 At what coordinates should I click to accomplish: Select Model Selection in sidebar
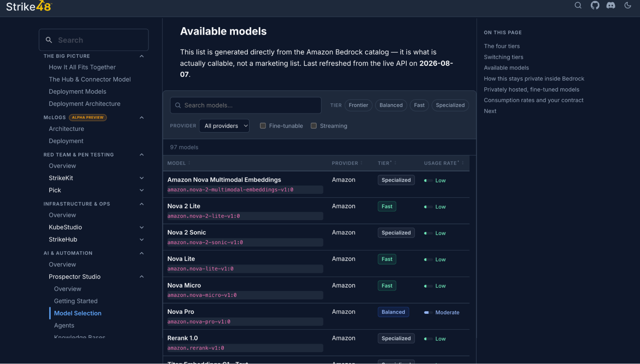(78, 313)
